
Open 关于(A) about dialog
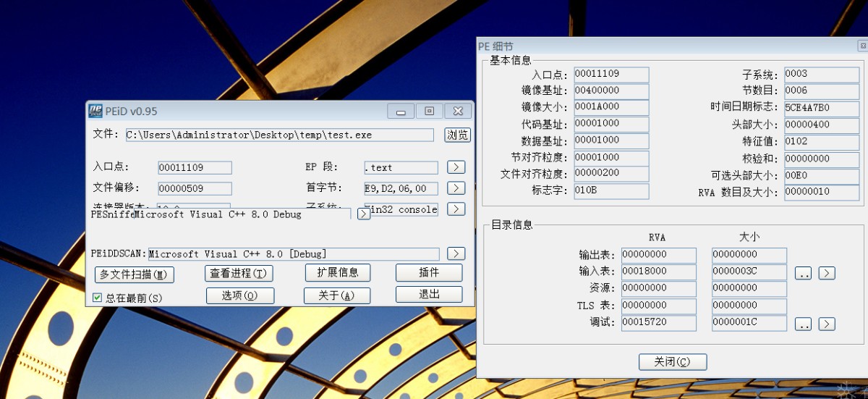[338, 295]
